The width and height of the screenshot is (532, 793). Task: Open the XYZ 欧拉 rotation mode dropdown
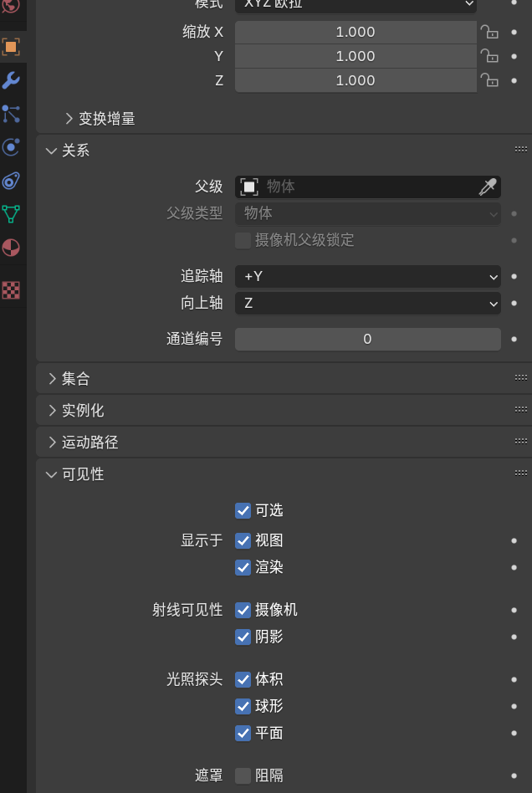(x=356, y=6)
